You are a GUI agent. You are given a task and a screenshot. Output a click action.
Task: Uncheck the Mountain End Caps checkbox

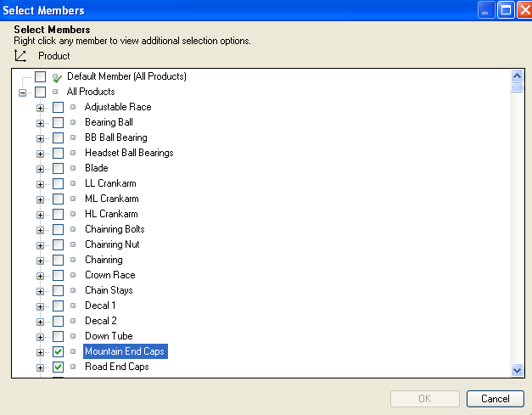(58, 351)
